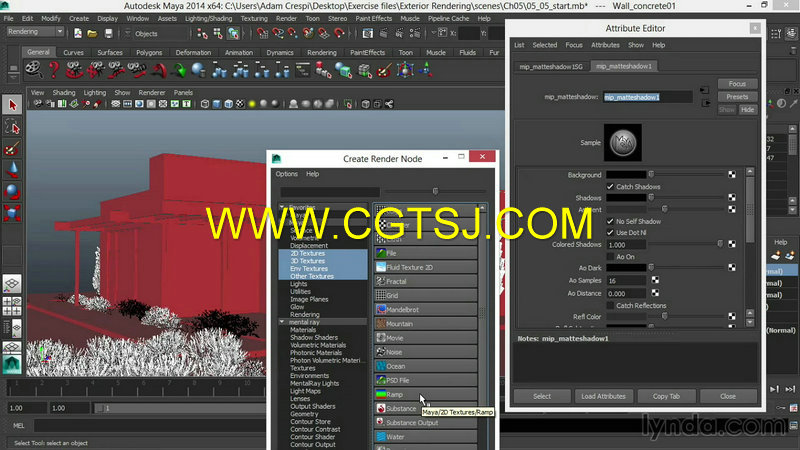Click the input connection arrow icon beside name
800x450 pixels.
click(705, 91)
